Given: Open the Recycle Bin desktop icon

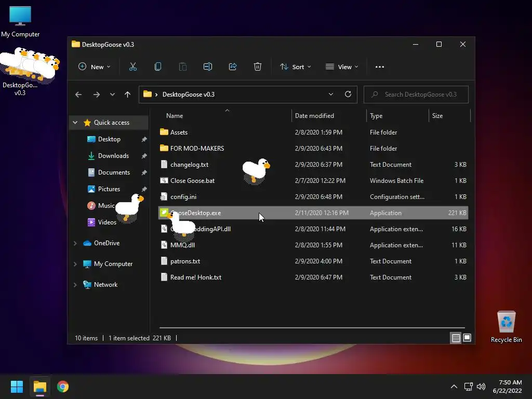Looking at the screenshot, I should (506, 327).
